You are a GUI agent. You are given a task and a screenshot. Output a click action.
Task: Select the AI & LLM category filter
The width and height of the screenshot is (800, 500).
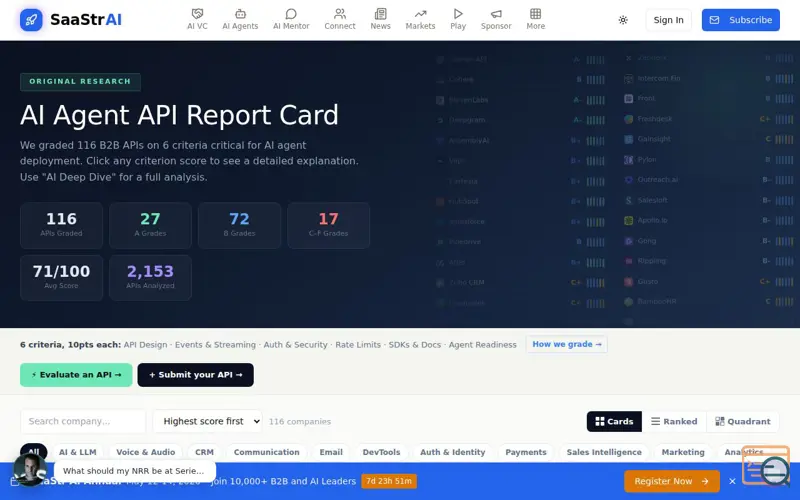pos(78,452)
